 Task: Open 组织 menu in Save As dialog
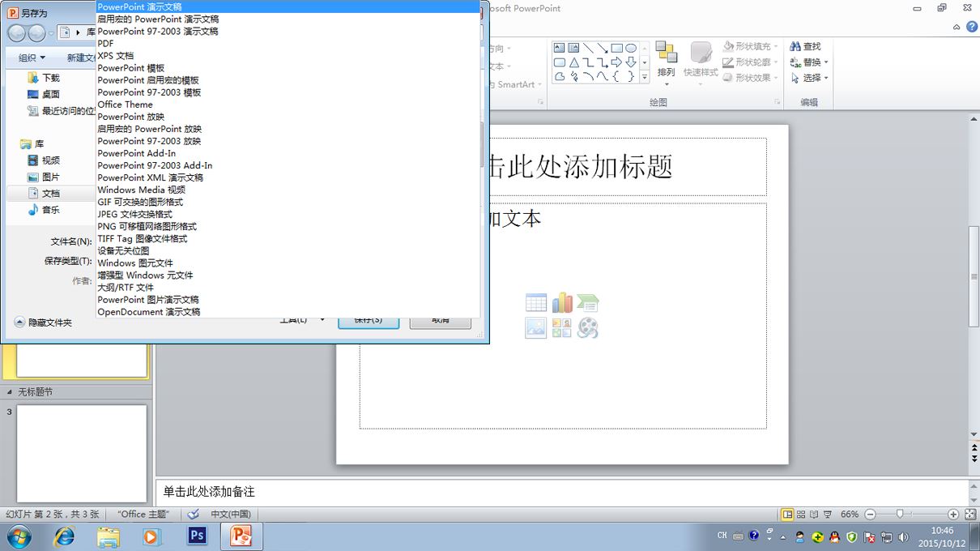(x=32, y=58)
